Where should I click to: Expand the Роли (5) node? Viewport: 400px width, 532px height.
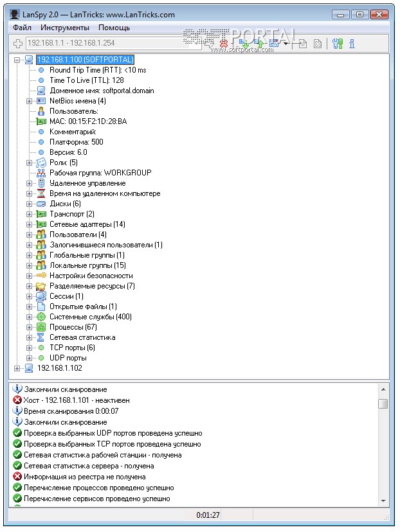coord(29,163)
